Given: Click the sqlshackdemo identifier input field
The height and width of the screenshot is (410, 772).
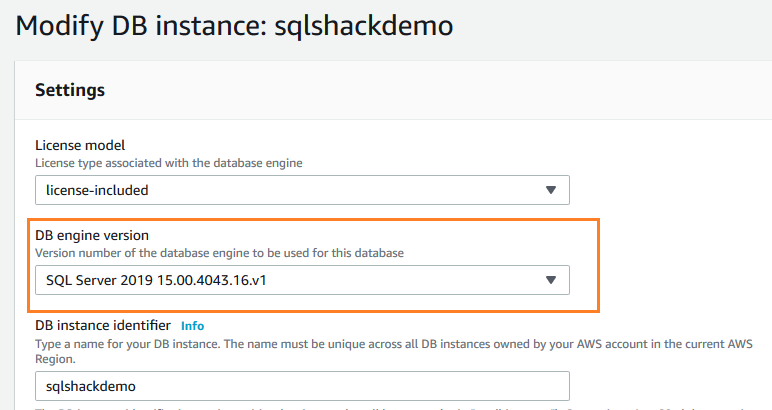Looking at the screenshot, I should coord(302,385).
